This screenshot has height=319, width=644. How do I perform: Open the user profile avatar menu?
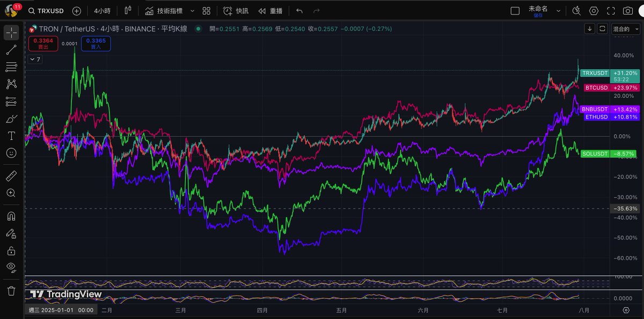pyautogui.click(x=12, y=10)
